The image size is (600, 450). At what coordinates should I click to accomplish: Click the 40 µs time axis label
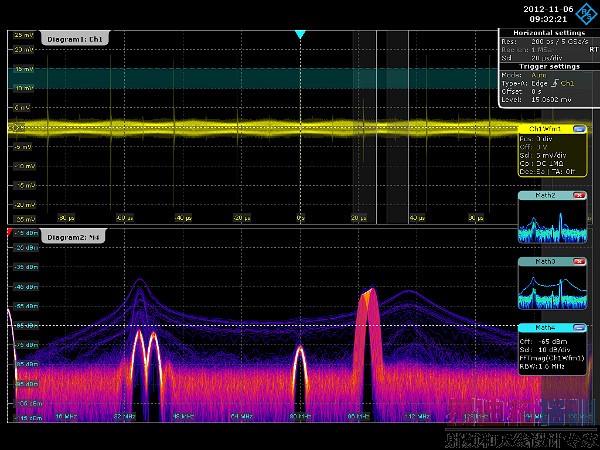[417, 218]
